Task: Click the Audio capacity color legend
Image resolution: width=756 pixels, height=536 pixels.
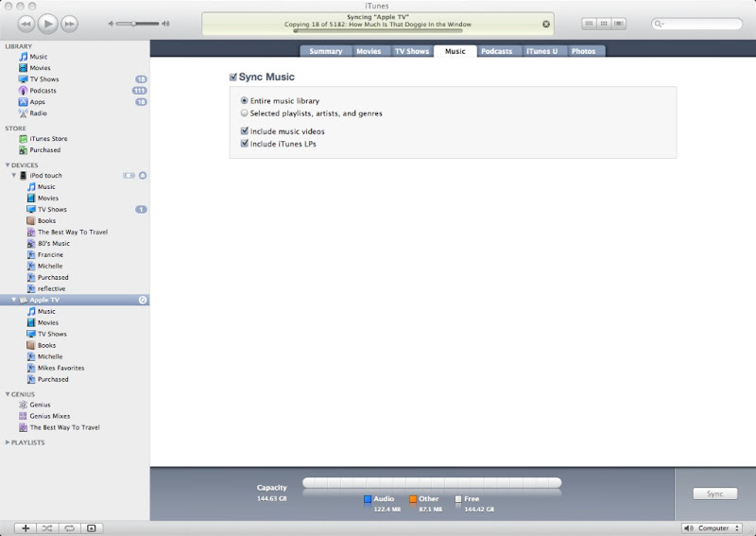Action: point(368,499)
